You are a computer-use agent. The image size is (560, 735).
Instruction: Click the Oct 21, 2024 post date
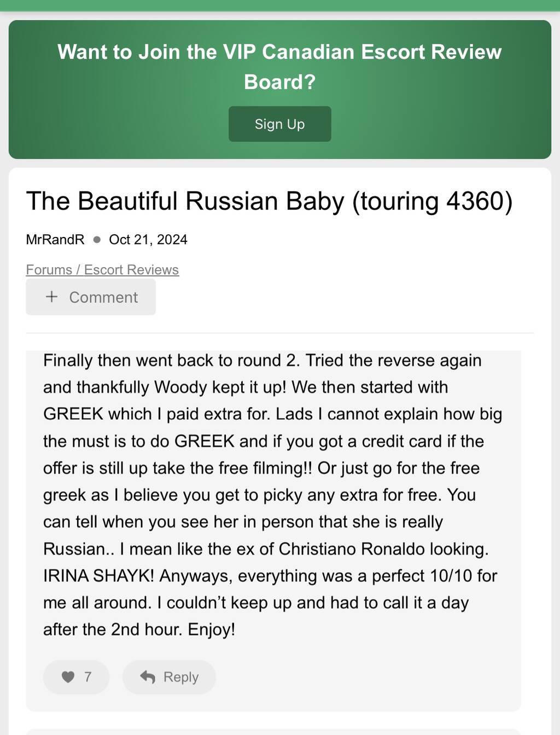(148, 240)
